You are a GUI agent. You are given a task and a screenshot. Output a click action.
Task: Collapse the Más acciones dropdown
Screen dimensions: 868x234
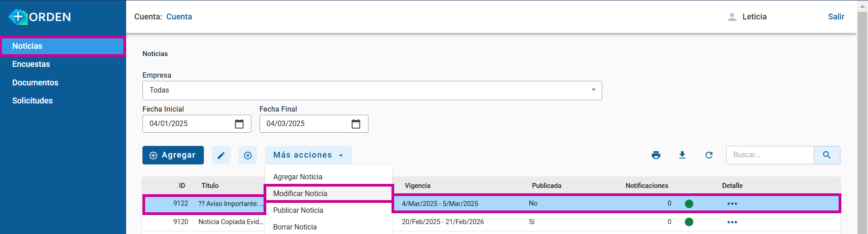[x=308, y=155]
